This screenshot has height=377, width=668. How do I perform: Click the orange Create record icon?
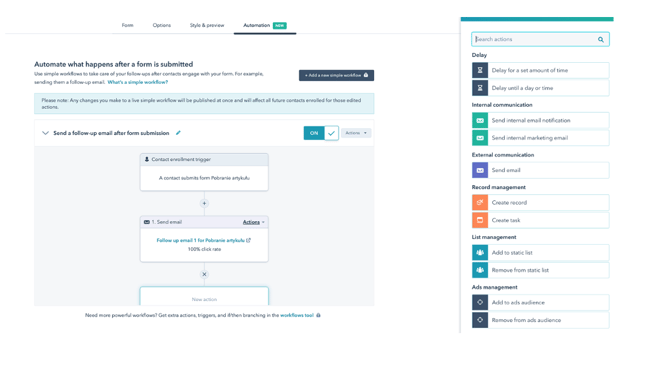[x=480, y=203]
